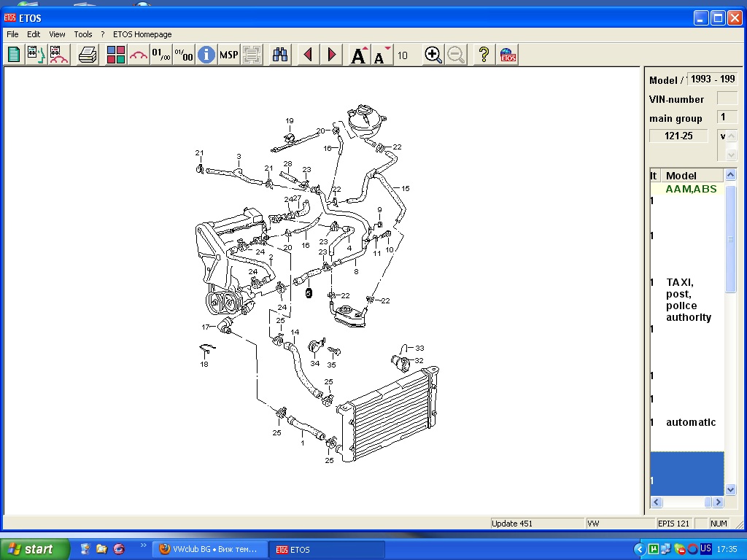Decrease font size with the small A icon
The image size is (747, 560).
point(381,55)
